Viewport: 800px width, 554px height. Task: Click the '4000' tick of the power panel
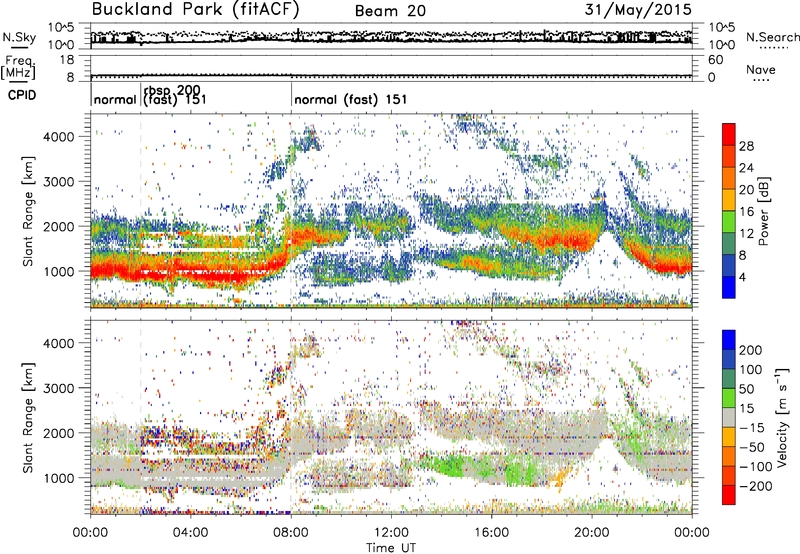(58, 137)
